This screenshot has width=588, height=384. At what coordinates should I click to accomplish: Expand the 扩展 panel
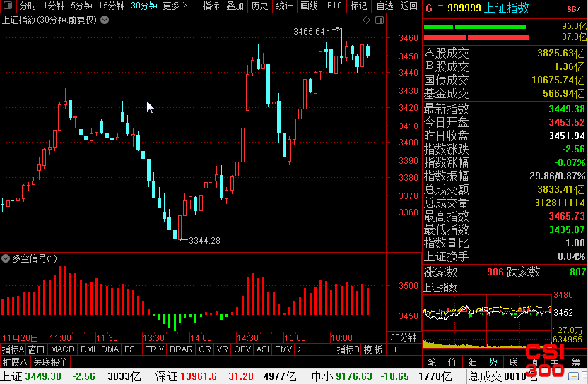(x=15, y=362)
